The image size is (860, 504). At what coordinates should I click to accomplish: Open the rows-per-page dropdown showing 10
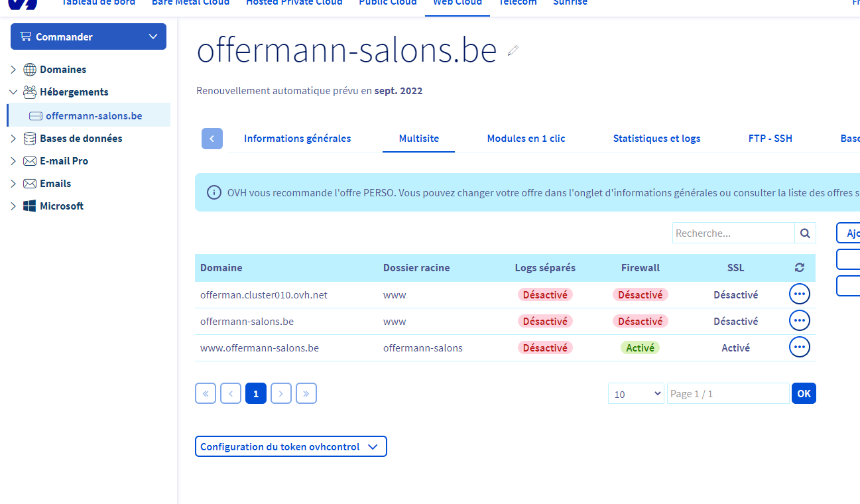pos(636,394)
